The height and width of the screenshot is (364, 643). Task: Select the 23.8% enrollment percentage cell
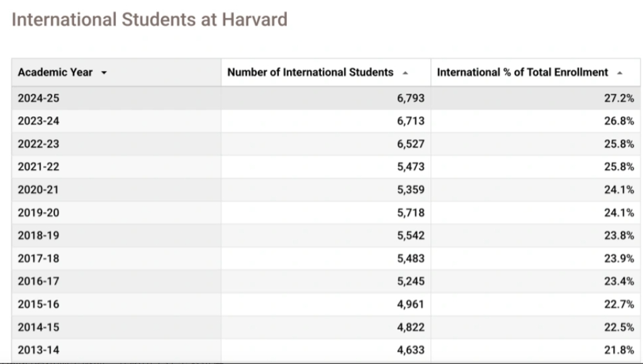[x=619, y=236]
